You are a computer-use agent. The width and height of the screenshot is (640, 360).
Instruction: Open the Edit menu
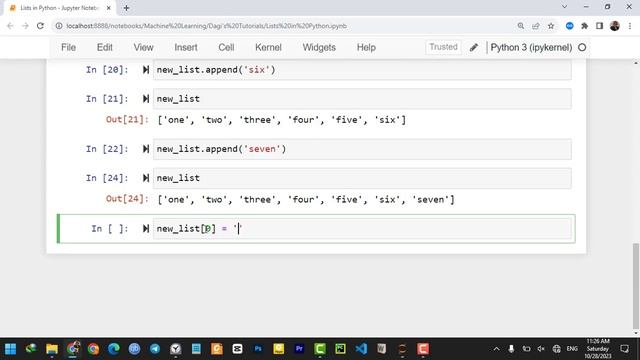click(x=104, y=47)
